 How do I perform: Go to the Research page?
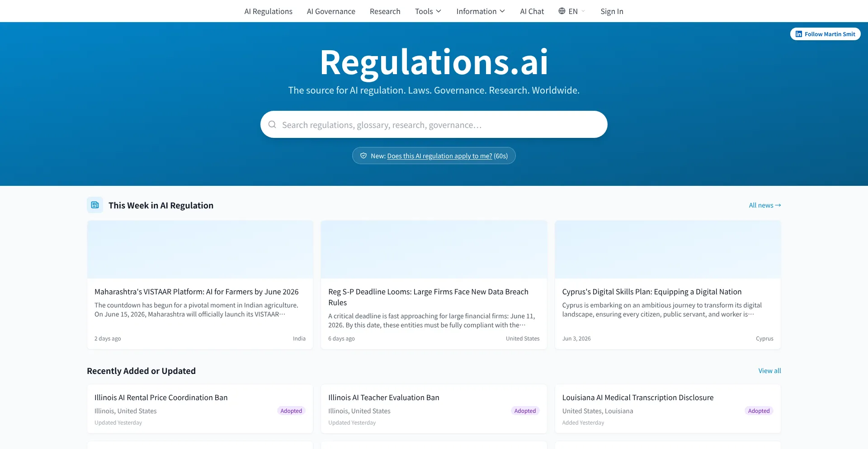pyautogui.click(x=385, y=11)
